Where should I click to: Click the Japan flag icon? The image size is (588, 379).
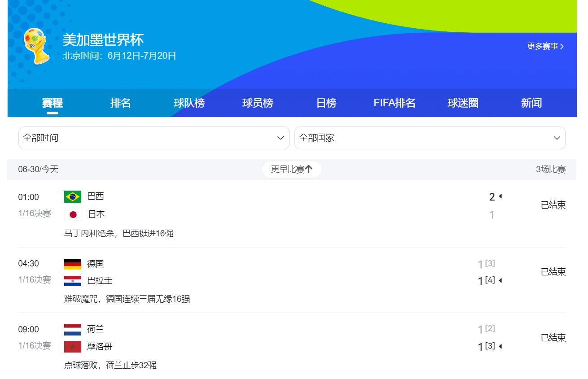[x=73, y=214]
